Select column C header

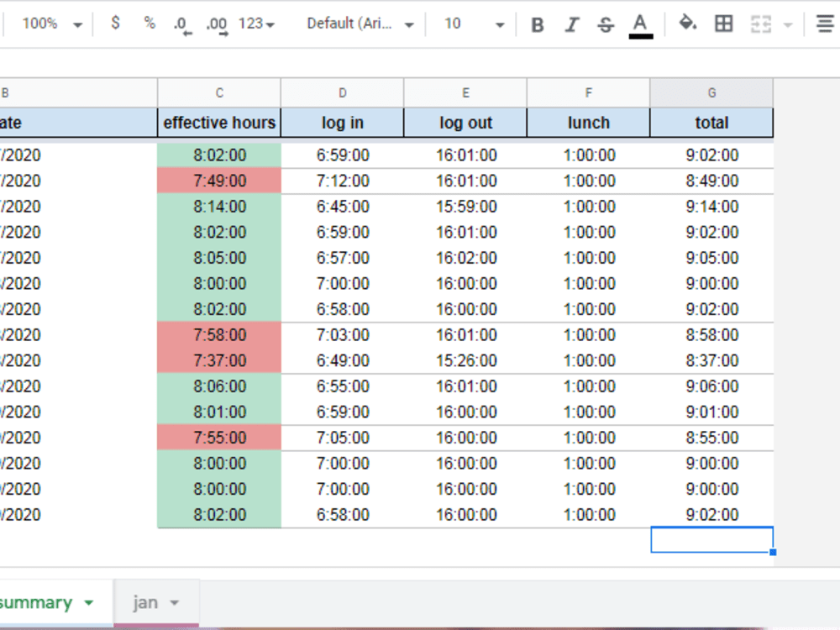click(219, 92)
